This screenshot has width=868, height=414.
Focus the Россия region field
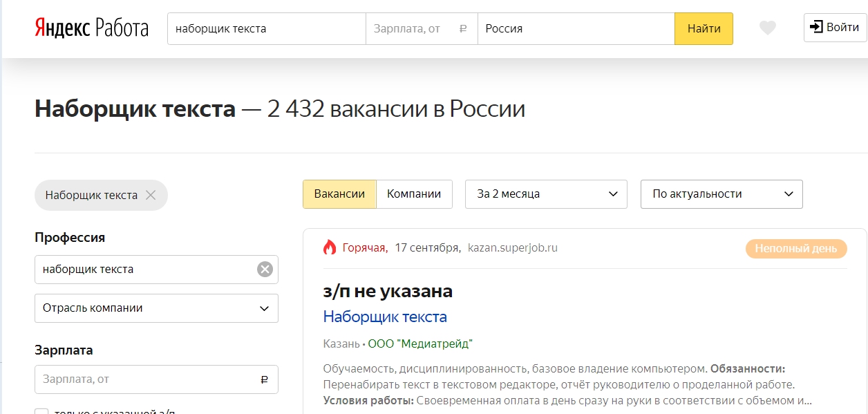click(576, 29)
